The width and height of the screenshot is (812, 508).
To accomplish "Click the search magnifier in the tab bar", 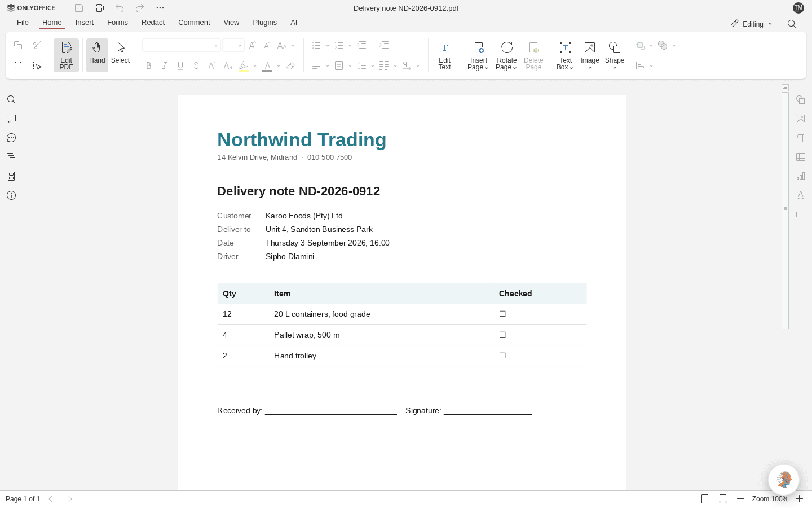I will tap(792, 24).
